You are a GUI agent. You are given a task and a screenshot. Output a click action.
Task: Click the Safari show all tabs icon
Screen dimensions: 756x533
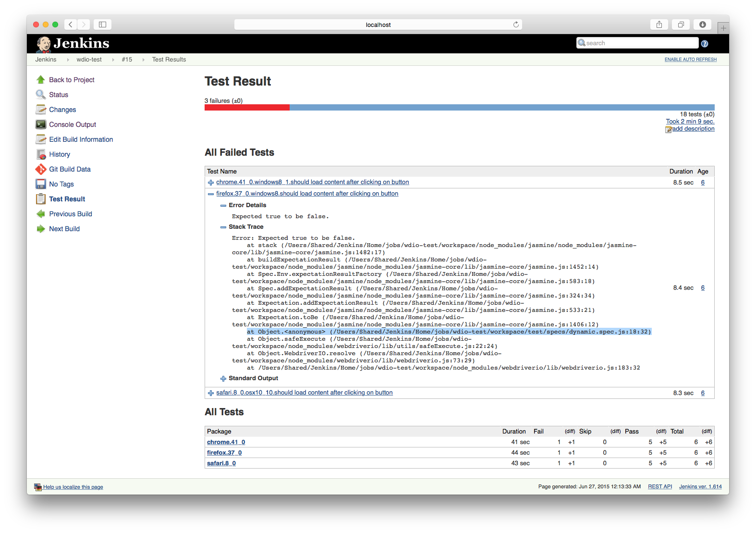pos(681,25)
